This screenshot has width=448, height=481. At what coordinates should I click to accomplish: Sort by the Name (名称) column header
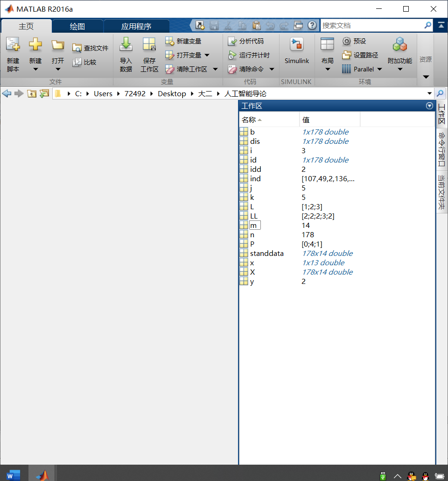(x=269, y=120)
